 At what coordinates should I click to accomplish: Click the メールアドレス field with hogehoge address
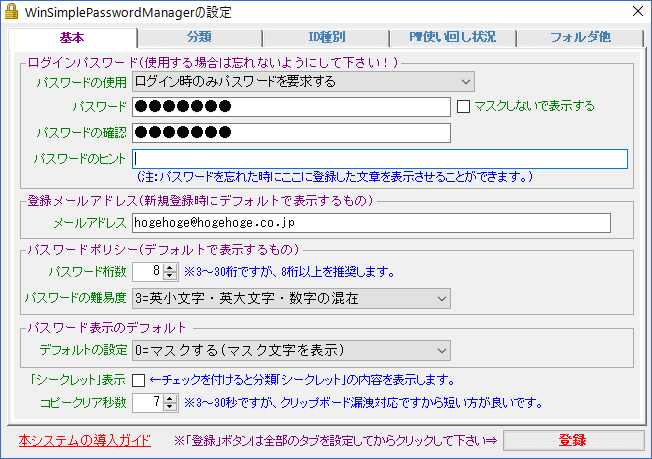[371, 223]
